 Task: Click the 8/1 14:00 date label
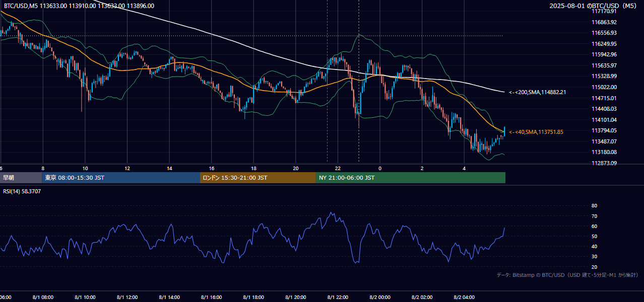coord(169,297)
